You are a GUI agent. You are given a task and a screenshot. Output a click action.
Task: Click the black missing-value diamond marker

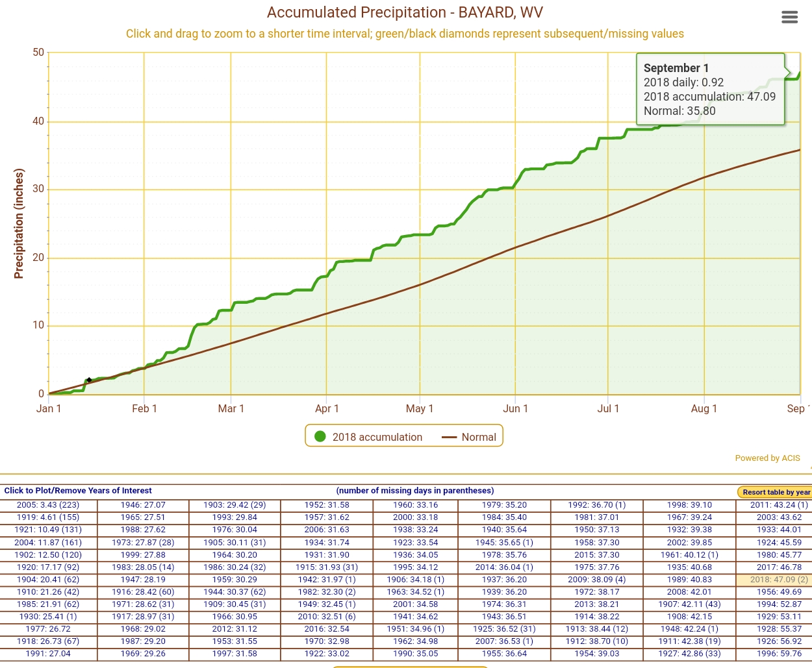coord(89,380)
